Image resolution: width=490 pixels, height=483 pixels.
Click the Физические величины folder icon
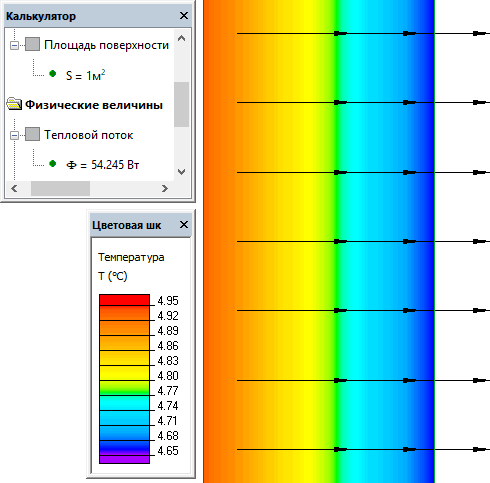click(x=14, y=104)
